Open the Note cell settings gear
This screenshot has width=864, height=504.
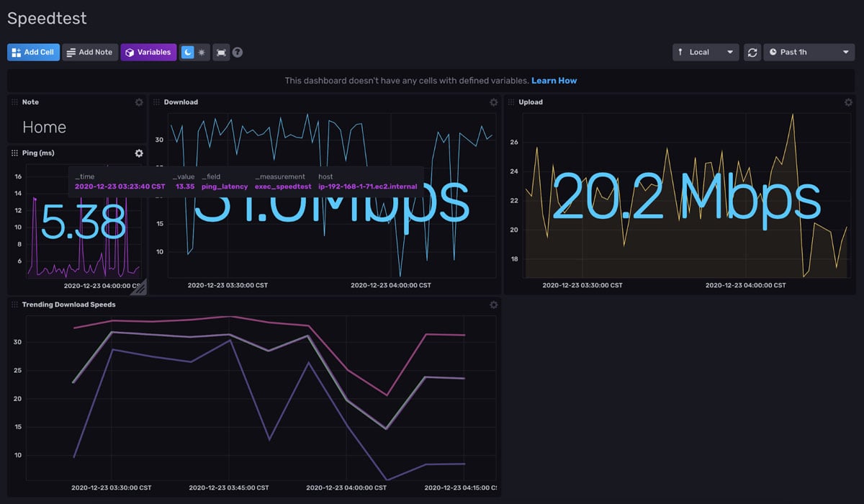coord(139,102)
